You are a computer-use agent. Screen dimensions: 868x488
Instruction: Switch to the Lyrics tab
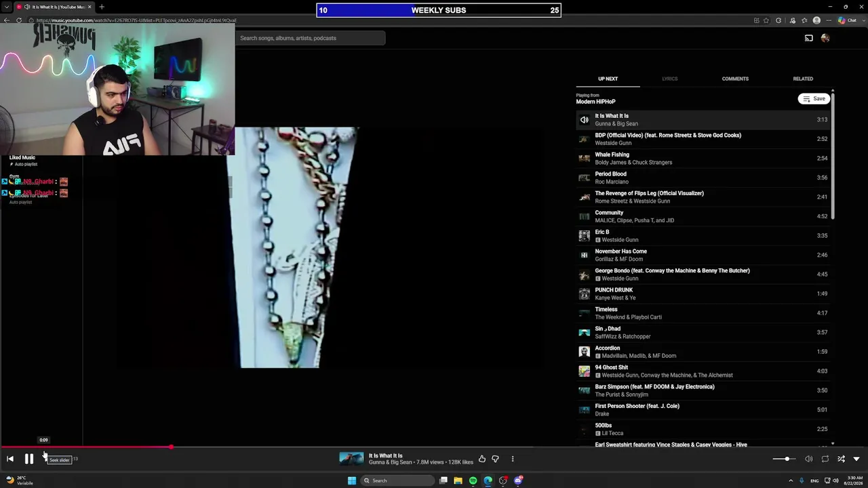(670, 79)
